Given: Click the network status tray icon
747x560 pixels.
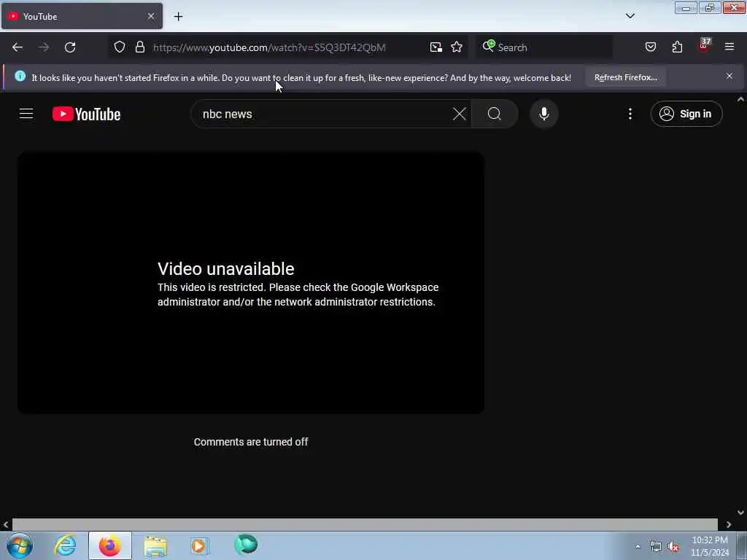Looking at the screenshot, I should pyautogui.click(x=656, y=547).
